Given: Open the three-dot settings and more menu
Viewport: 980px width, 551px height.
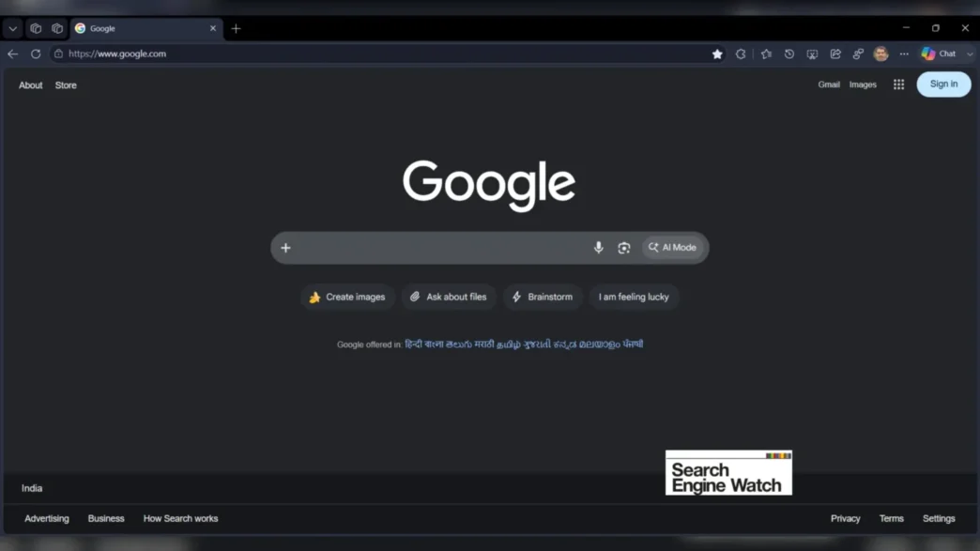Looking at the screenshot, I should coord(904,54).
